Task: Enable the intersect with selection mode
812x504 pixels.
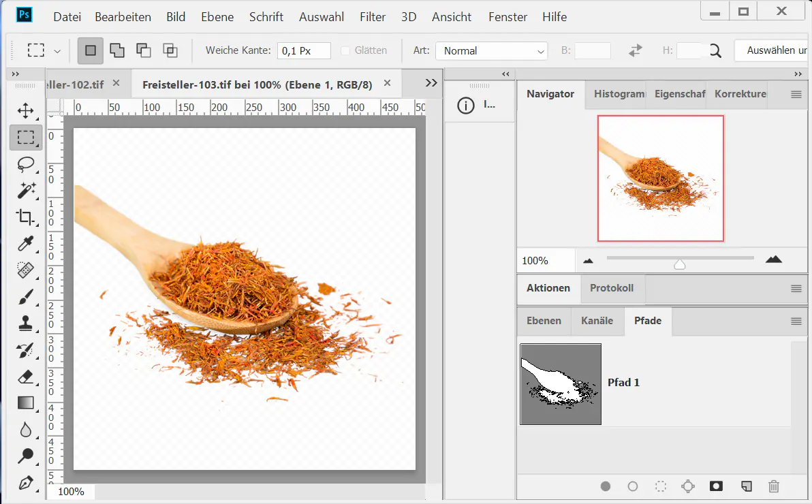Action: [x=170, y=50]
